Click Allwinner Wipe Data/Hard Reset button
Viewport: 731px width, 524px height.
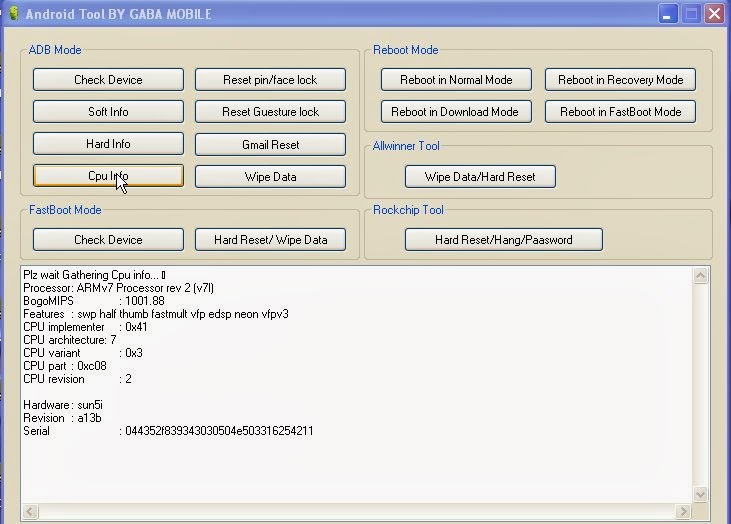[480, 177]
